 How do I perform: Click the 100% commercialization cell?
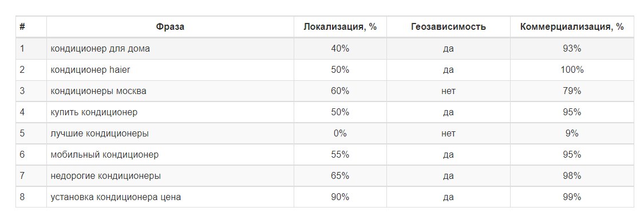pyautogui.click(x=572, y=70)
